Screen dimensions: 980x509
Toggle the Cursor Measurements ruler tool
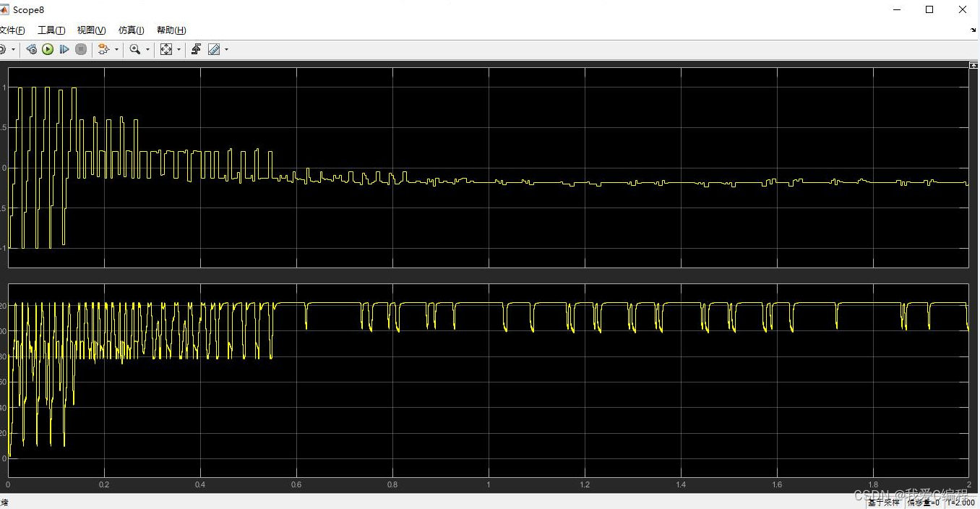(214, 49)
